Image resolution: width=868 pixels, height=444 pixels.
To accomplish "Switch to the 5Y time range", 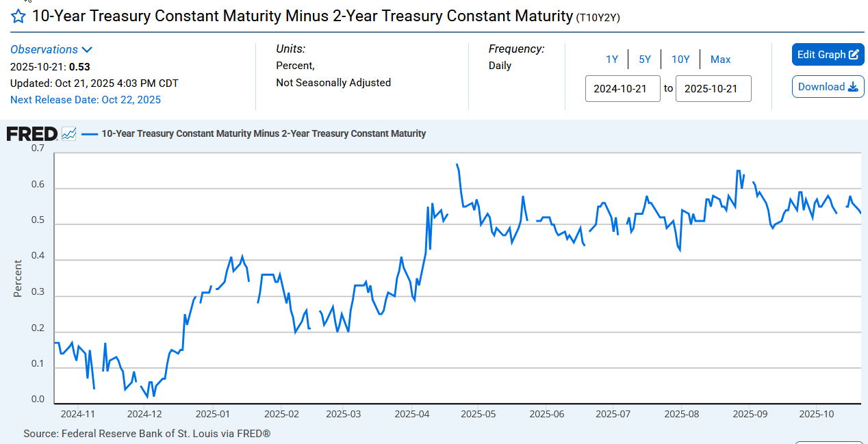I will click(645, 60).
